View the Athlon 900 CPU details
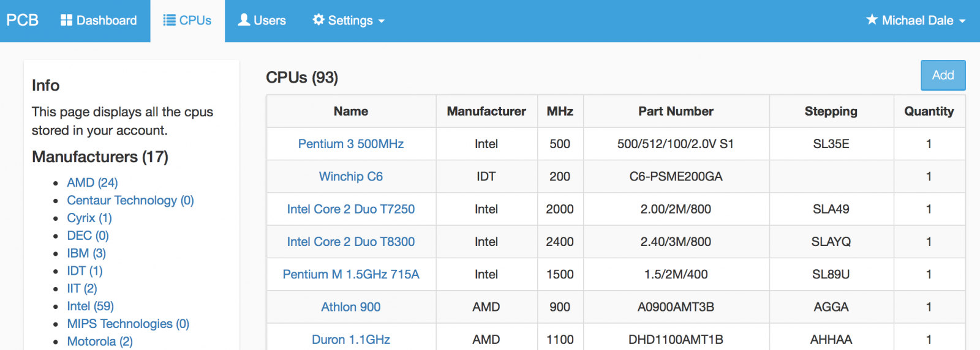 [x=350, y=307]
